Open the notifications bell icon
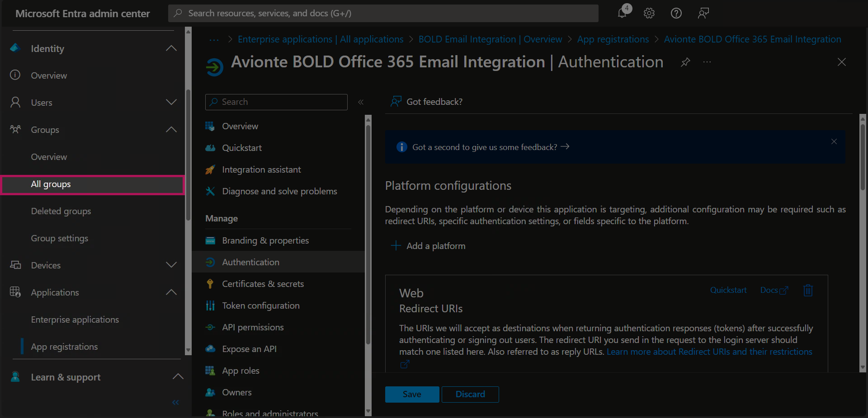868x418 pixels. coord(623,13)
